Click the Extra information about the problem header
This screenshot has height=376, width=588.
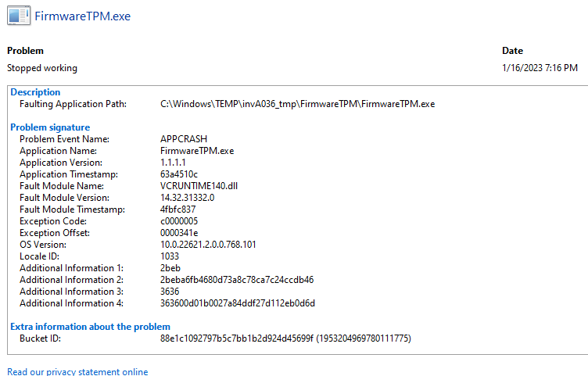[90, 327]
